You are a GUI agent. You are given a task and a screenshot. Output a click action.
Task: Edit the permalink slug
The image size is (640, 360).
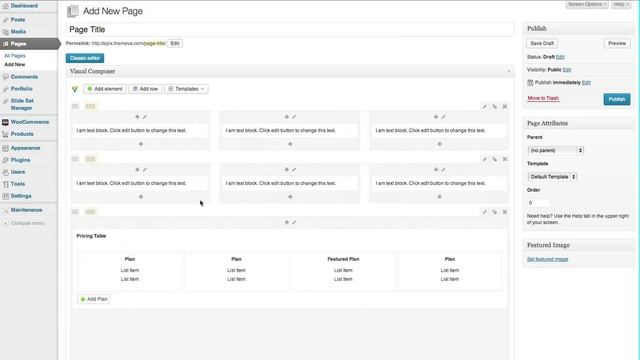(x=175, y=43)
